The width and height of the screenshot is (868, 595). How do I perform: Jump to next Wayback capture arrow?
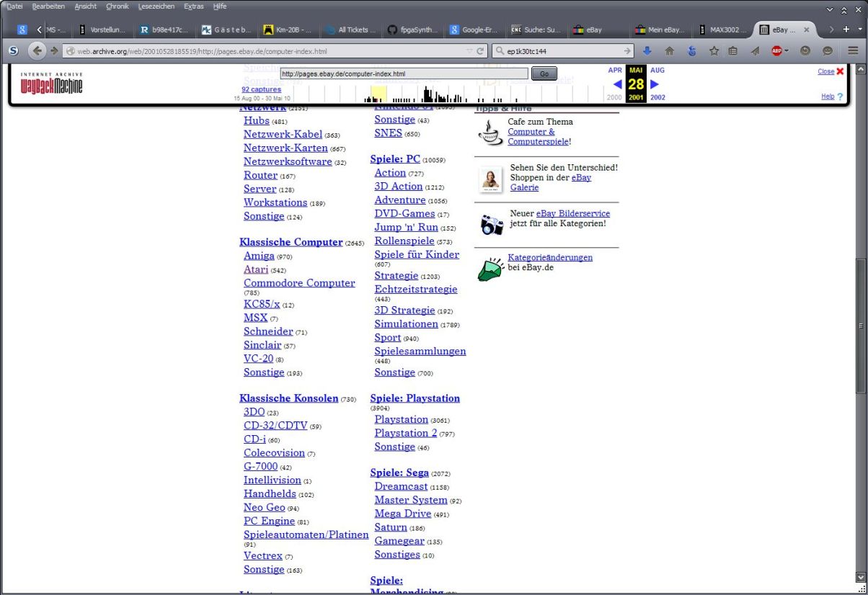click(x=655, y=84)
